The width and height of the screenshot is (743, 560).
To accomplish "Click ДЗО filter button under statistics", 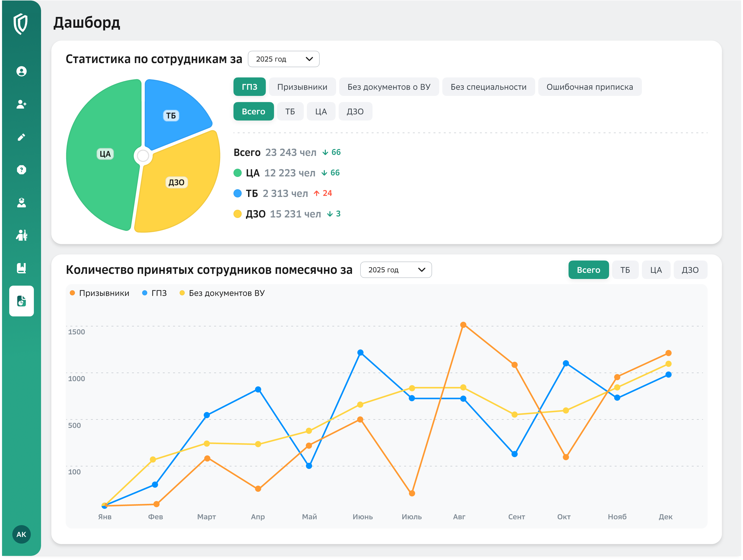I will [x=355, y=112].
